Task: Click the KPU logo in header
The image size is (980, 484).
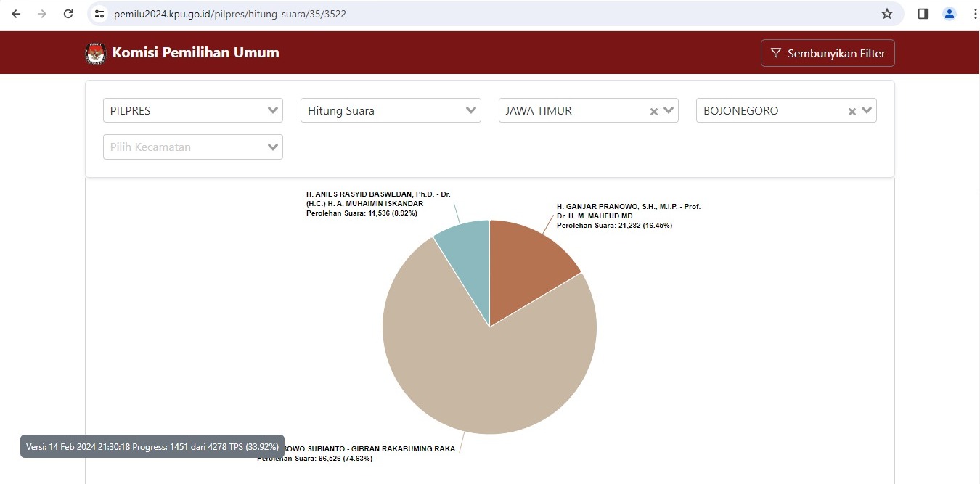Action: (x=95, y=53)
